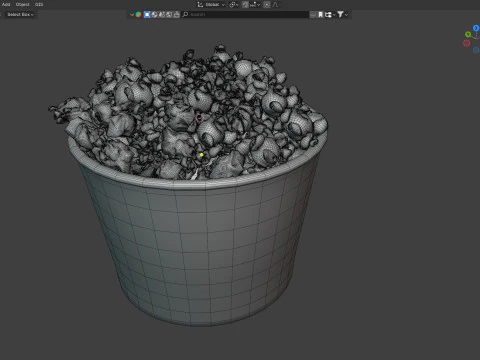Click the colorful display mode icon
The width and height of the screenshot is (480, 360).
(138, 14)
